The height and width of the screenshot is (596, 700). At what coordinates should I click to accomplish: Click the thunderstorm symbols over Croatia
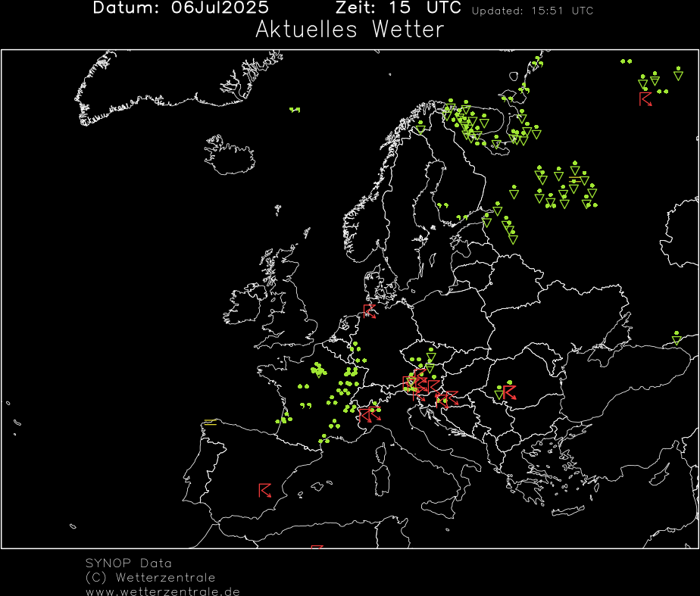point(447,398)
